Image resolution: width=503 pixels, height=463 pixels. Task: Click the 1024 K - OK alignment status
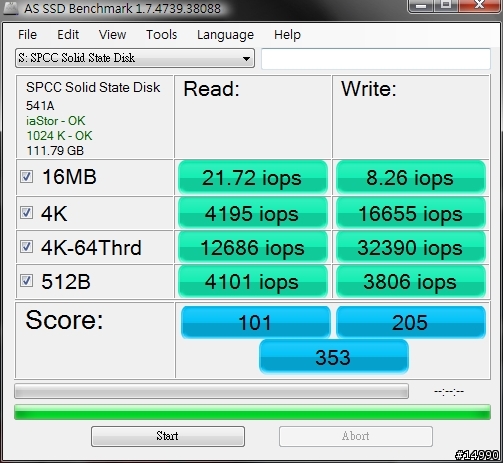click(59, 136)
